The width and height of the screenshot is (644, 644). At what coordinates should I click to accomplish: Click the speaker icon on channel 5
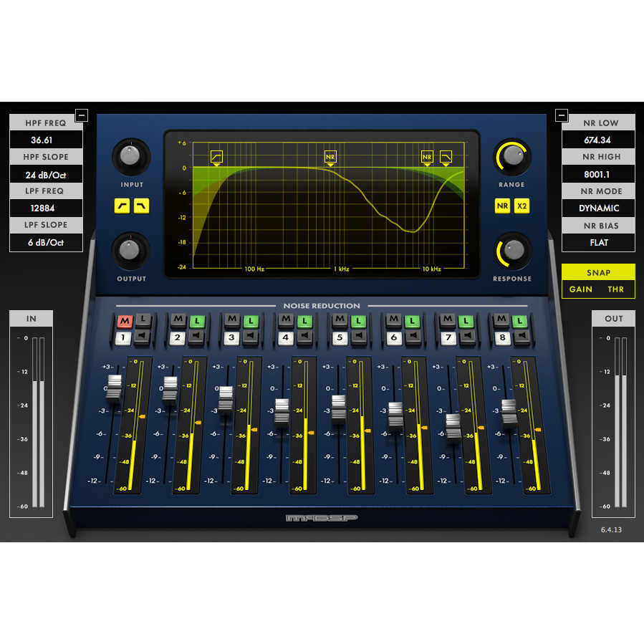coord(360,335)
